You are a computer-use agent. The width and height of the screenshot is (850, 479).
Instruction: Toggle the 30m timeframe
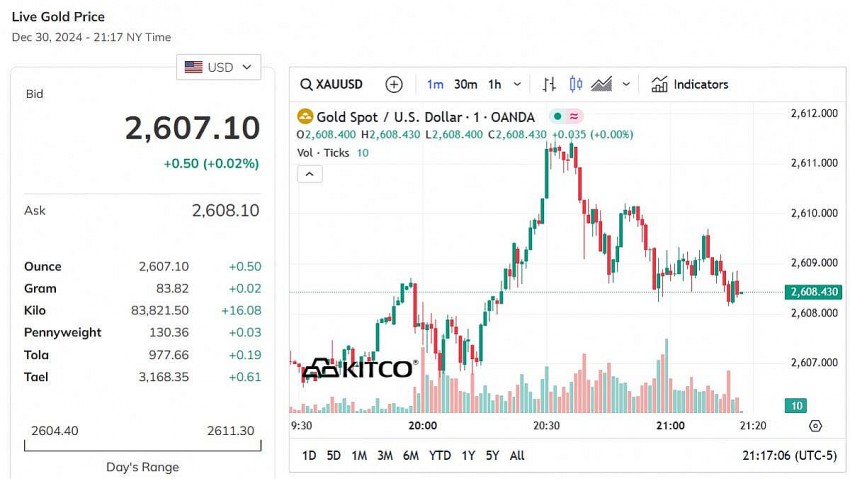465,85
